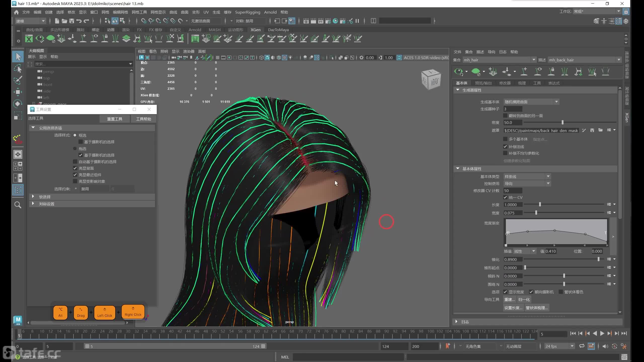Choose the Rotate tool in toolbox
The height and width of the screenshot is (362, 644).
(18, 104)
